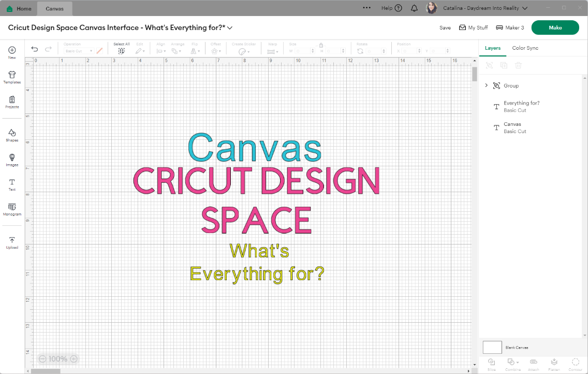
Task: Toggle the Size lock in the toolbar
Action: [321, 44]
